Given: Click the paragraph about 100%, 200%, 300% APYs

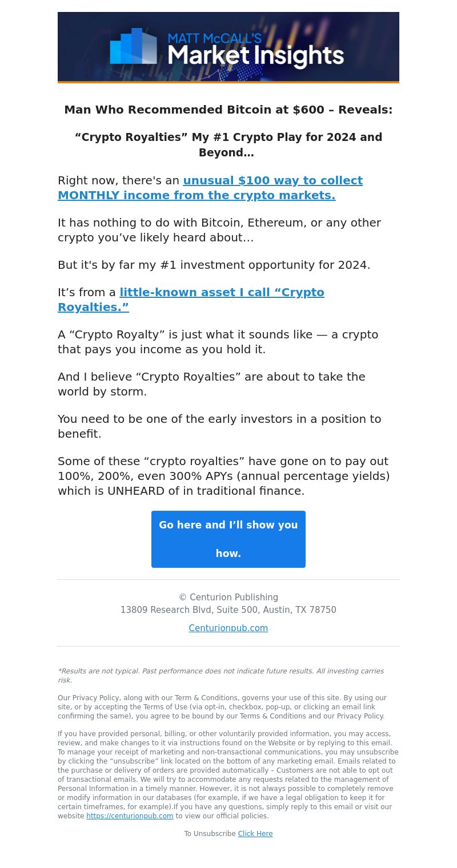Looking at the screenshot, I should [x=224, y=476].
